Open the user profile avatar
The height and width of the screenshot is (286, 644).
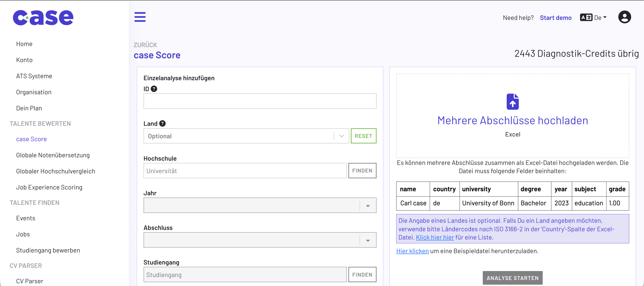tap(624, 17)
